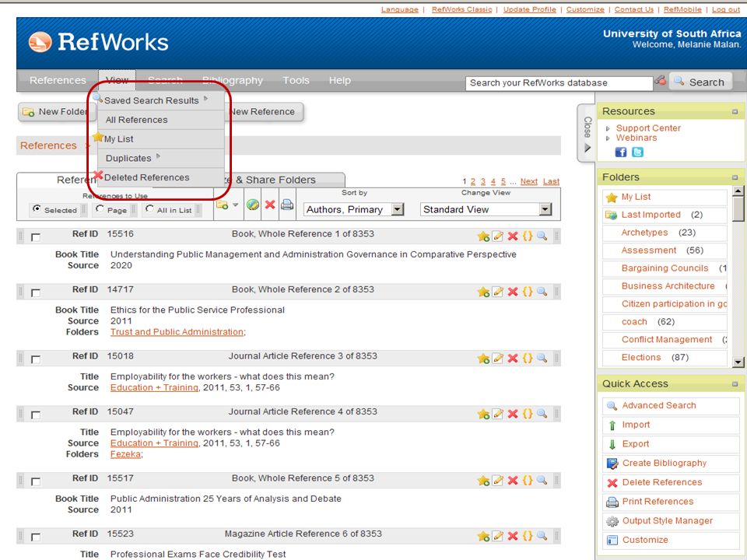The image size is (747, 560).
Task: Delete reference 14717 with red X icon
Action: [x=513, y=292]
